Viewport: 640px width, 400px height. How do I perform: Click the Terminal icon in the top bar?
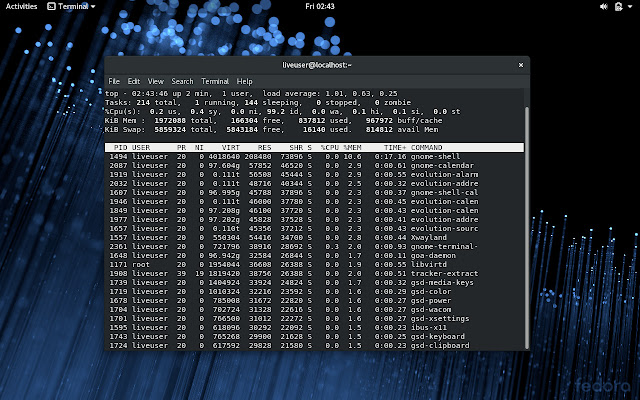click(51, 6)
